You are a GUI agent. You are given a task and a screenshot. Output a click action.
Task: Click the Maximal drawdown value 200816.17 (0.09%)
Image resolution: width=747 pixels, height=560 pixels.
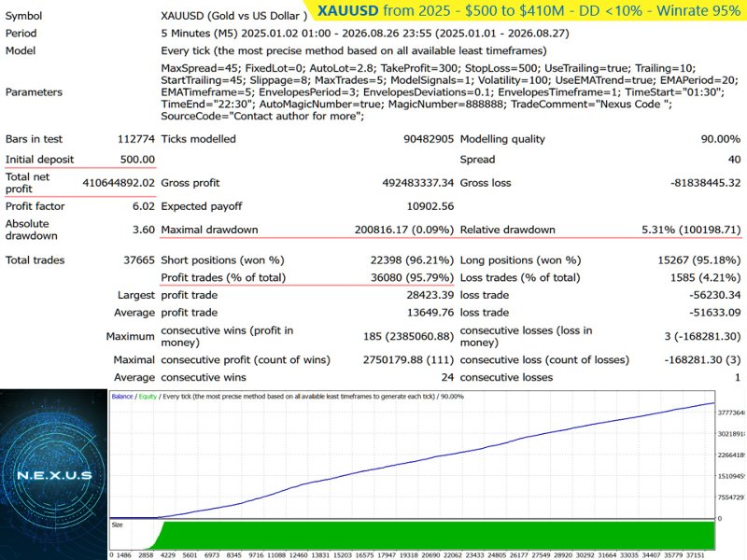pos(404,230)
